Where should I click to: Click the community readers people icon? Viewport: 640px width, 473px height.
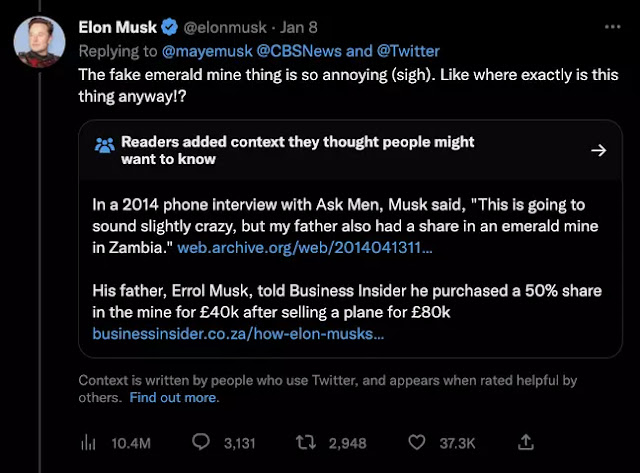click(x=104, y=145)
